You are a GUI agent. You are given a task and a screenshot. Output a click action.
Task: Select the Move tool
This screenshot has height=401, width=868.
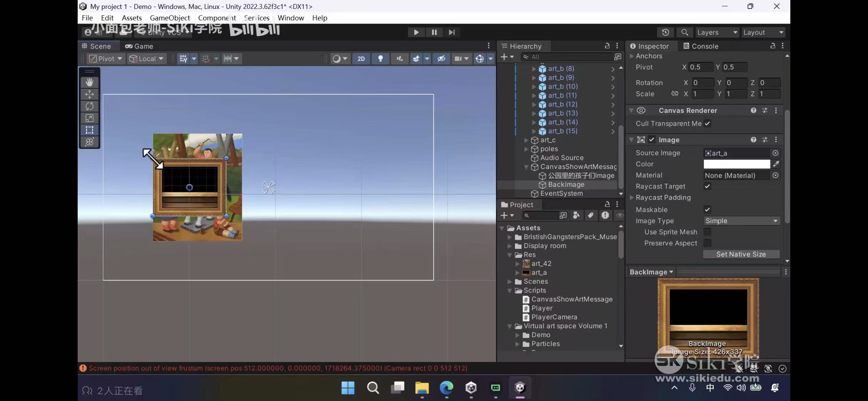[89, 94]
